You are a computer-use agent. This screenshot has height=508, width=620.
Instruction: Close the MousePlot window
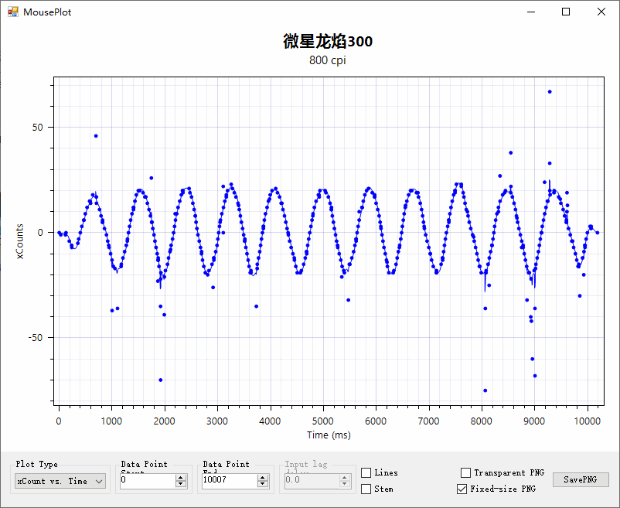click(601, 12)
